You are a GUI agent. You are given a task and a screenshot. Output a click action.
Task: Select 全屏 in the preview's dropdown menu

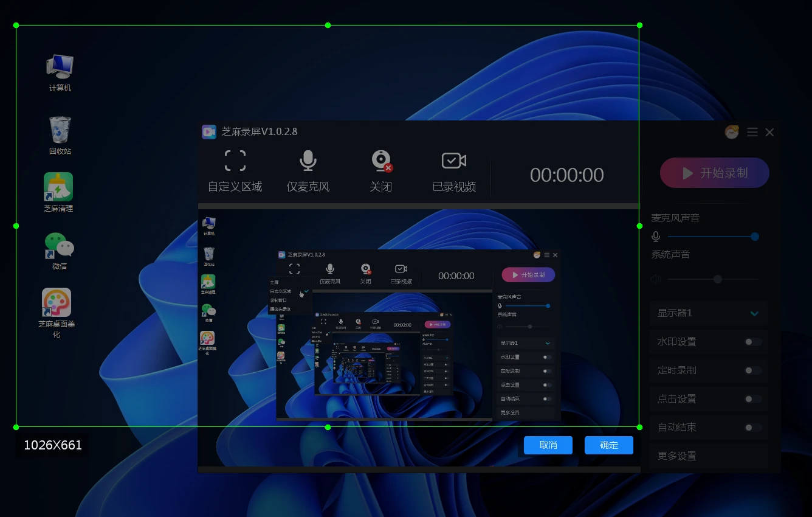tap(275, 282)
